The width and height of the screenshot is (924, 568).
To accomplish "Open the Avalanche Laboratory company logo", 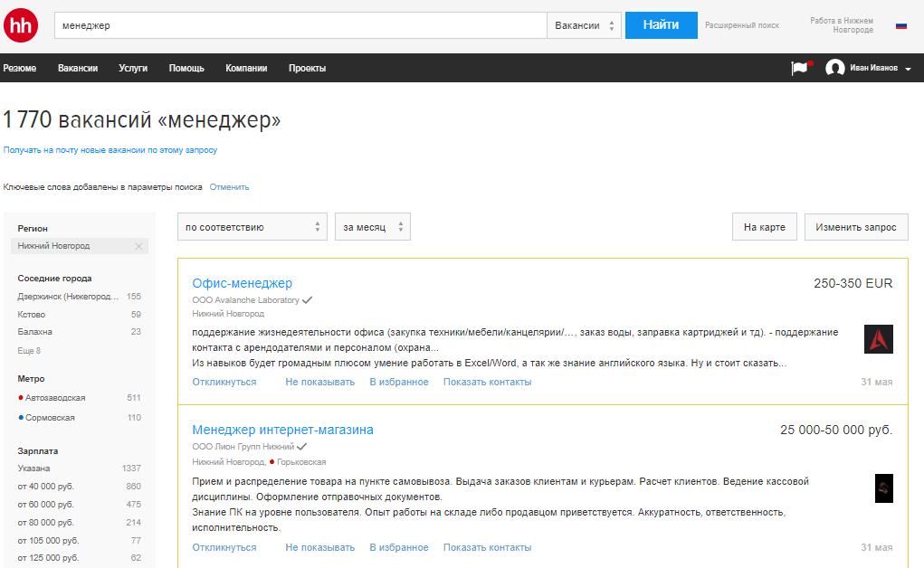I will click(878, 338).
